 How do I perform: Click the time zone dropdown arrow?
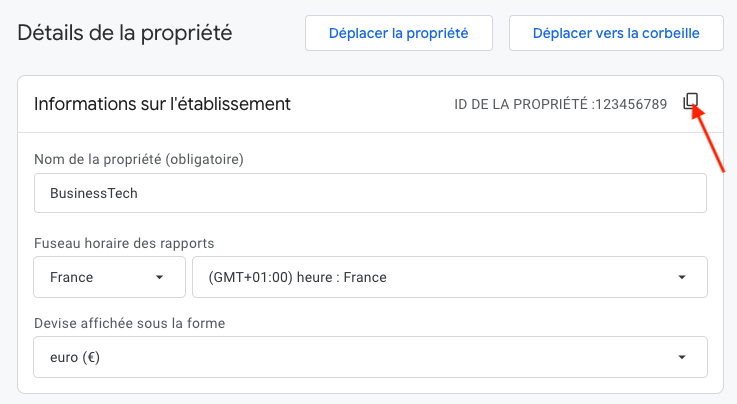(682, 277)
